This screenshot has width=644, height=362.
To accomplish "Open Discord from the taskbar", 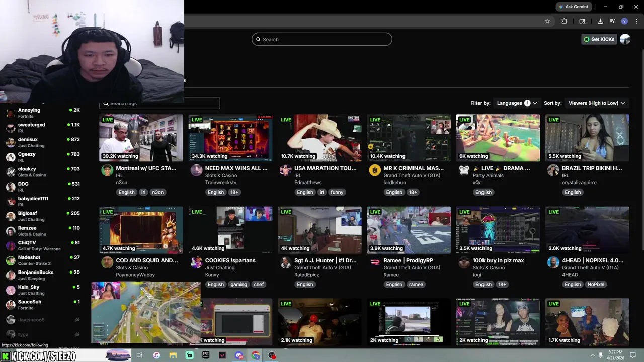I will (239, 355).
